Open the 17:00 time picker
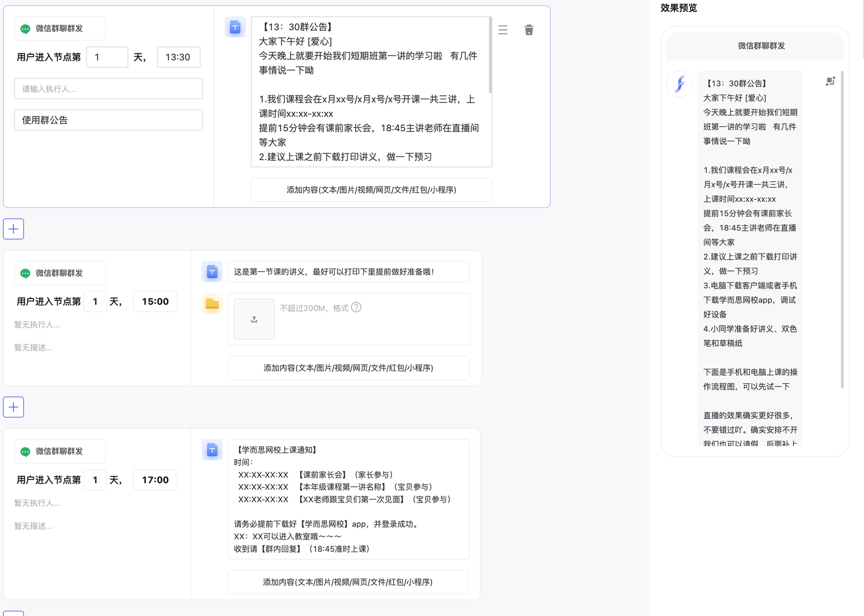This screenshot has height=616, width=864. tap(155, 479)
